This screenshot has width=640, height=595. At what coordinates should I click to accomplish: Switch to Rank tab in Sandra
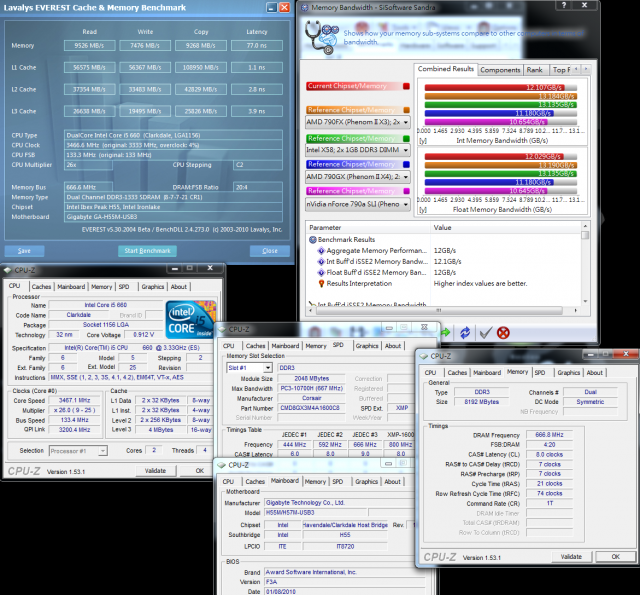click(x=534, y=70)
